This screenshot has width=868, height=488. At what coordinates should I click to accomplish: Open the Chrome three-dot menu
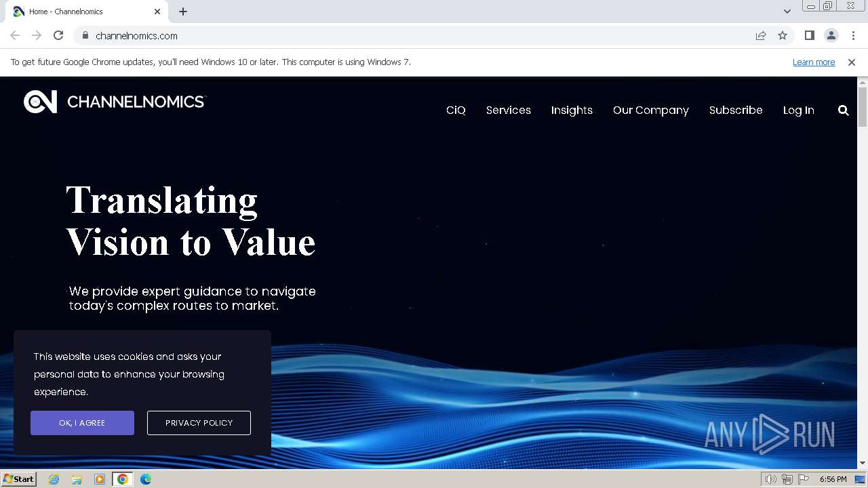point(854,35)
